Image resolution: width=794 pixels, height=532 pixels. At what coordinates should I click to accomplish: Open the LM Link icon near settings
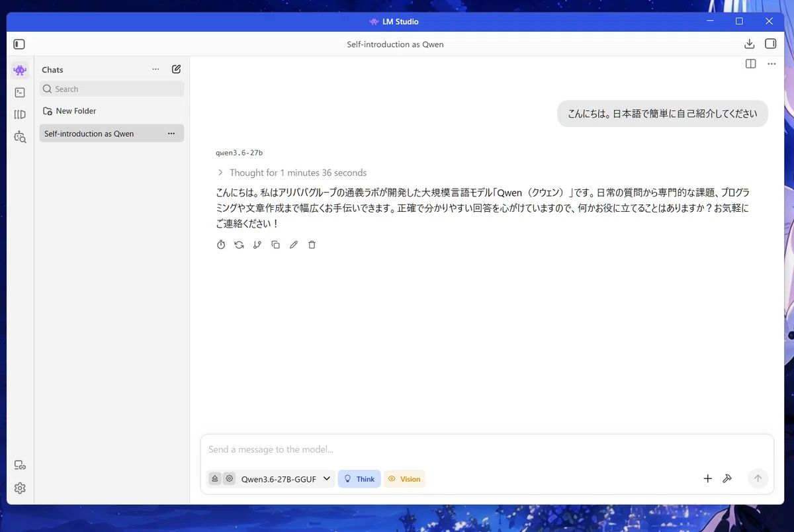tap(20, 465)
